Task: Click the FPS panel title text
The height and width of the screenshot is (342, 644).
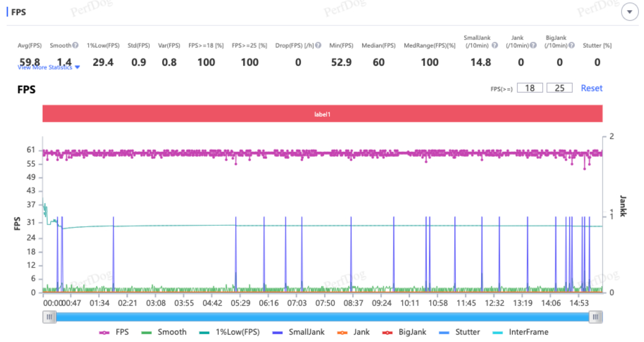Action: [x=19, y=12]
